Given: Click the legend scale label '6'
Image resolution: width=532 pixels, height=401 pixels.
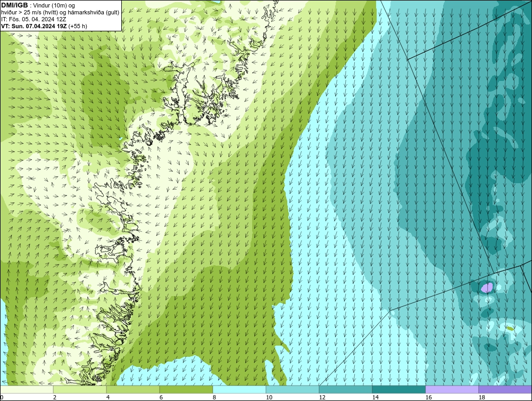Looking at the screenshot, I should [161, 397].
